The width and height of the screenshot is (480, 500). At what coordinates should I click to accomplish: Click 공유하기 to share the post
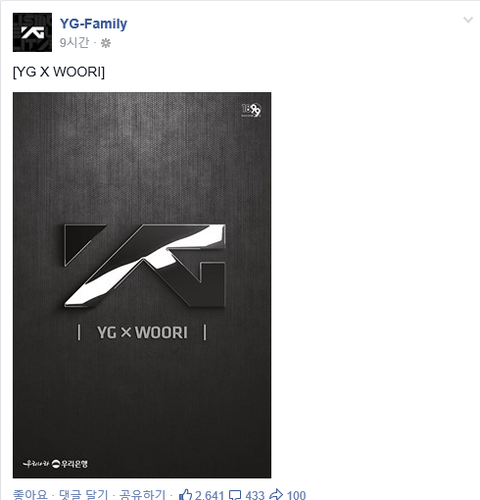coord(142,494)
